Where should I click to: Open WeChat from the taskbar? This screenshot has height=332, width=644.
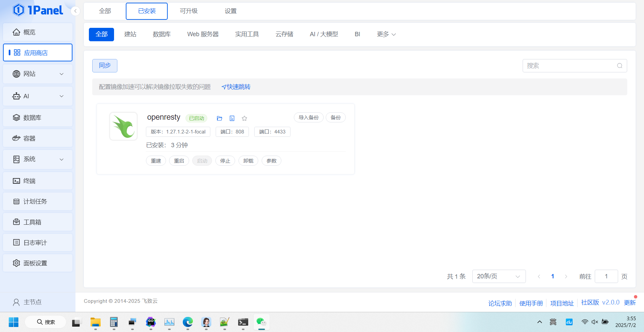261,322
